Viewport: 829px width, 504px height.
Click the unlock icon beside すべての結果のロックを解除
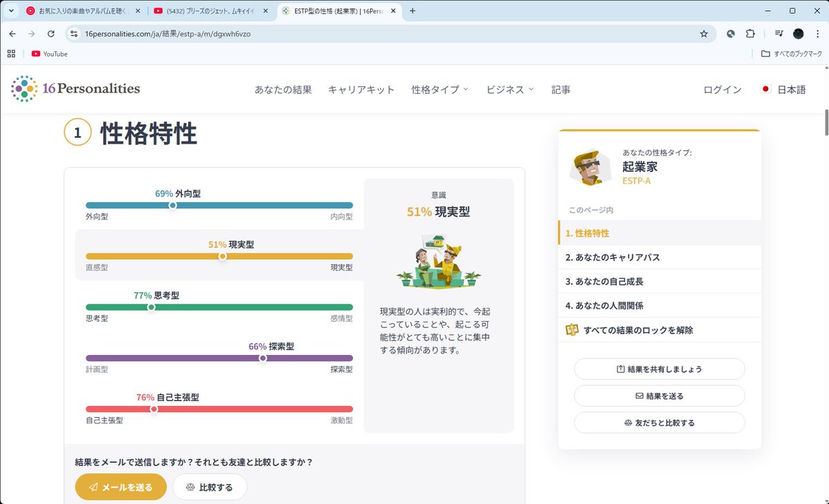[x=573, y=330]
